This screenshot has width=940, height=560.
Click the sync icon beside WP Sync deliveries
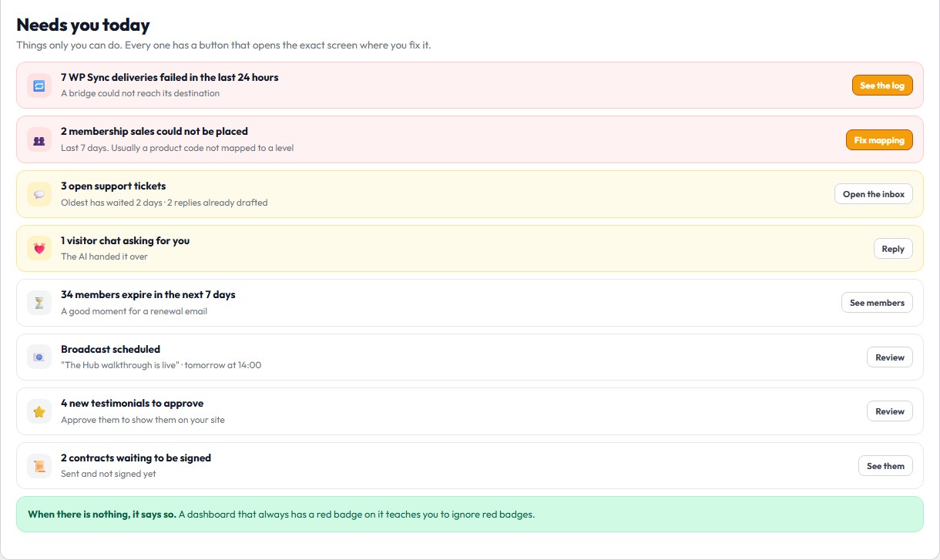39,86
